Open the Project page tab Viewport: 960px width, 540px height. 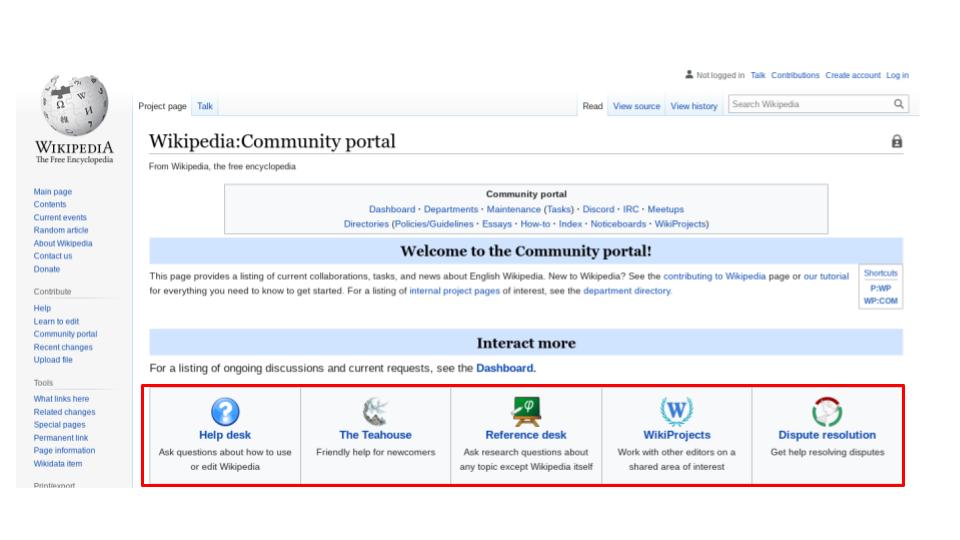pyautogui.click(x=162, y=106)
